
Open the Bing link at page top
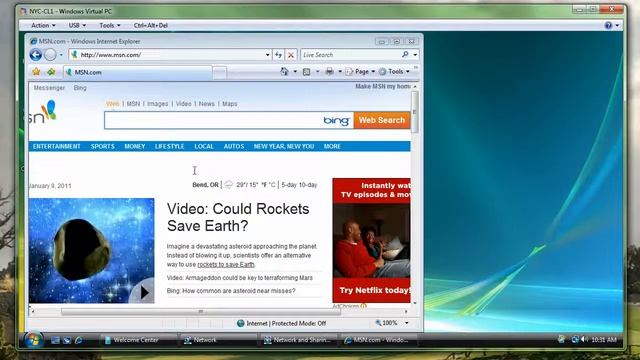[80, 88]
